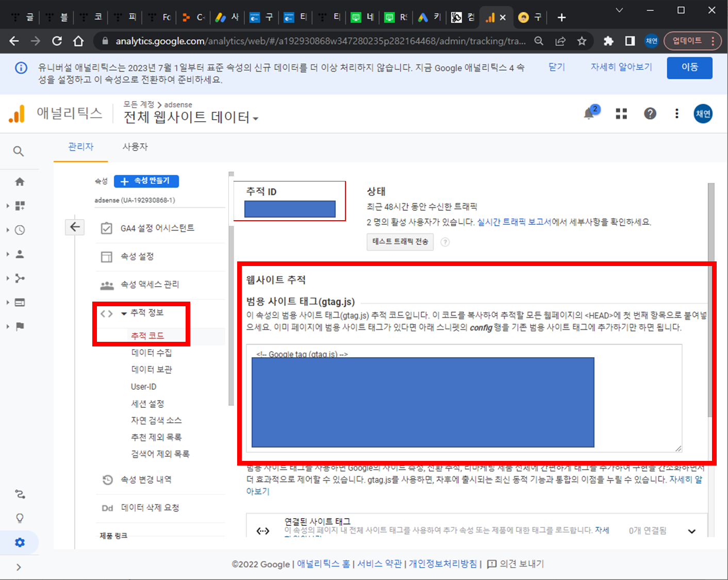The width and height of the screenshot is (728, 580).
Task: Switch to the 사용자 tab
Action: click(x=135, y=146)
